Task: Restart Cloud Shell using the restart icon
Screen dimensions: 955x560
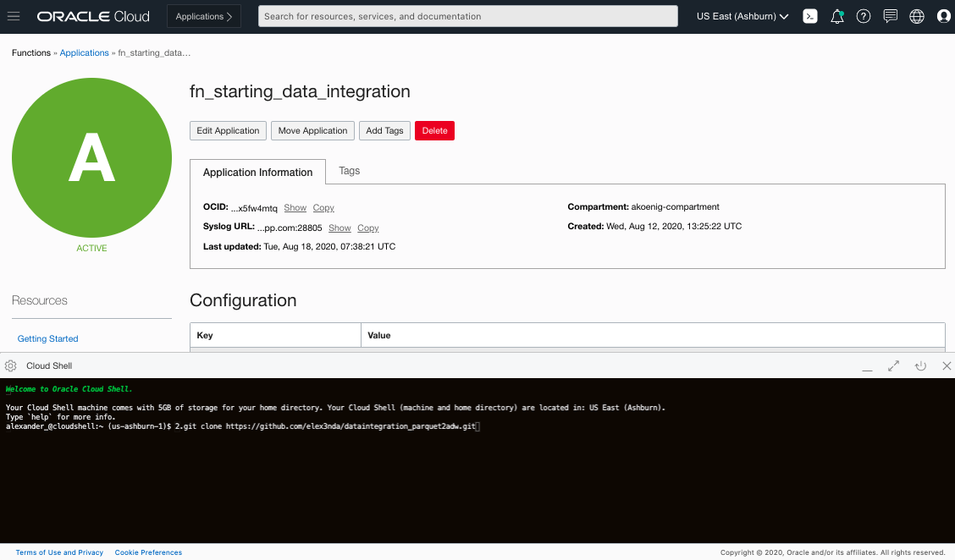Action: (920, 365)
